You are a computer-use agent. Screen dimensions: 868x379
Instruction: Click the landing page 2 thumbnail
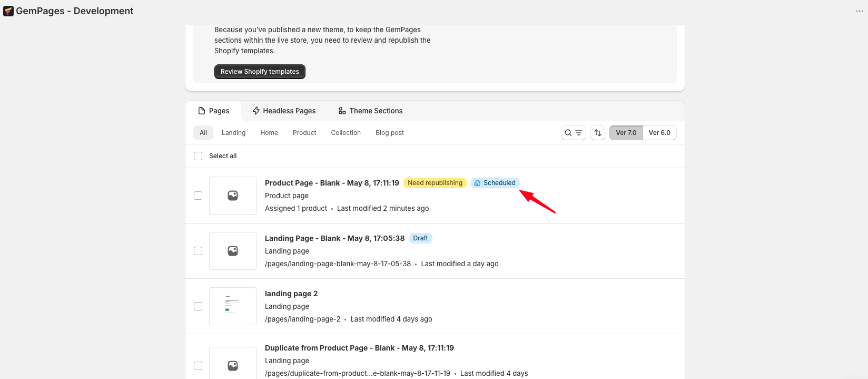pos(233,306)
